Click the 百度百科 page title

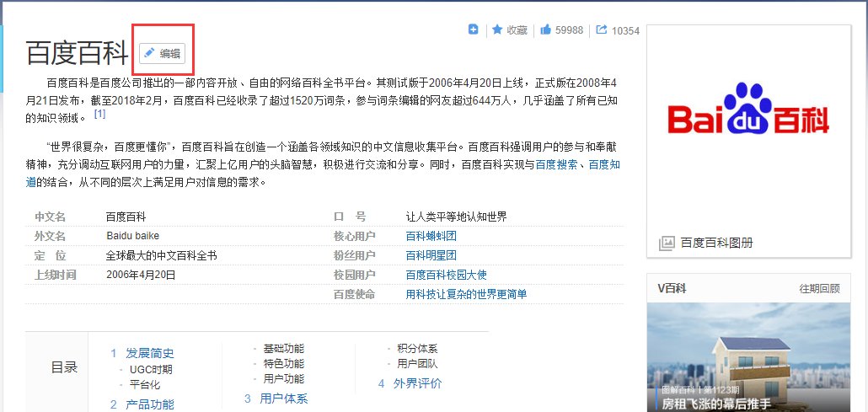77,53
